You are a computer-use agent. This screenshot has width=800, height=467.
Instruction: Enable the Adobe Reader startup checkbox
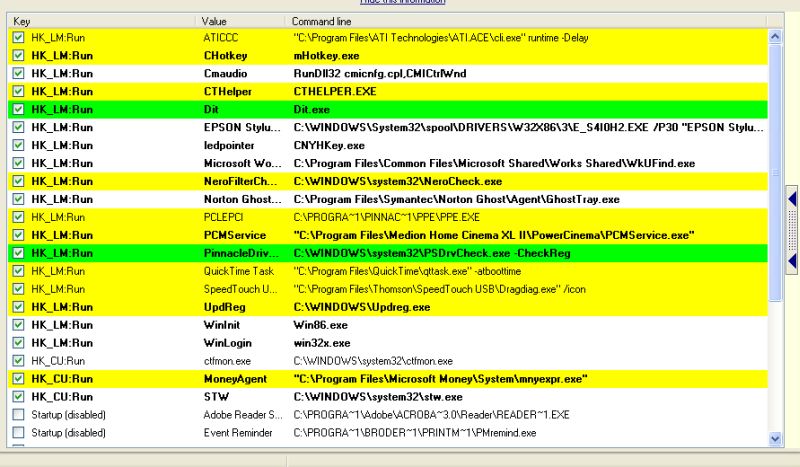tap(18, 414)
